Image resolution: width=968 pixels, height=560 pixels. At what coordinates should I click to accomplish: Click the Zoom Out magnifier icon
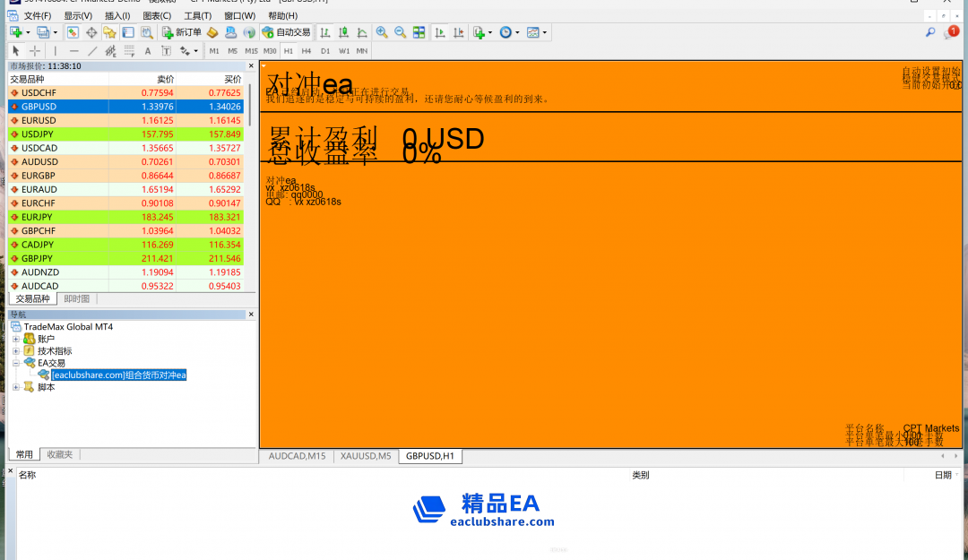[400, 32]
